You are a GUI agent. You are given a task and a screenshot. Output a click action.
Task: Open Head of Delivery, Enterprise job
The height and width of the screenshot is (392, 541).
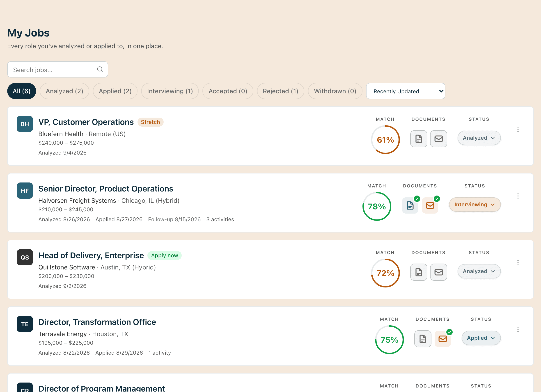coord(91,255)
